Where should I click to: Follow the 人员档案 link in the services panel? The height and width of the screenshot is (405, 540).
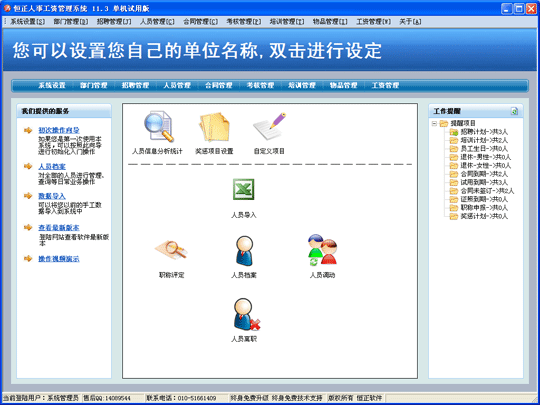[52, 166]
